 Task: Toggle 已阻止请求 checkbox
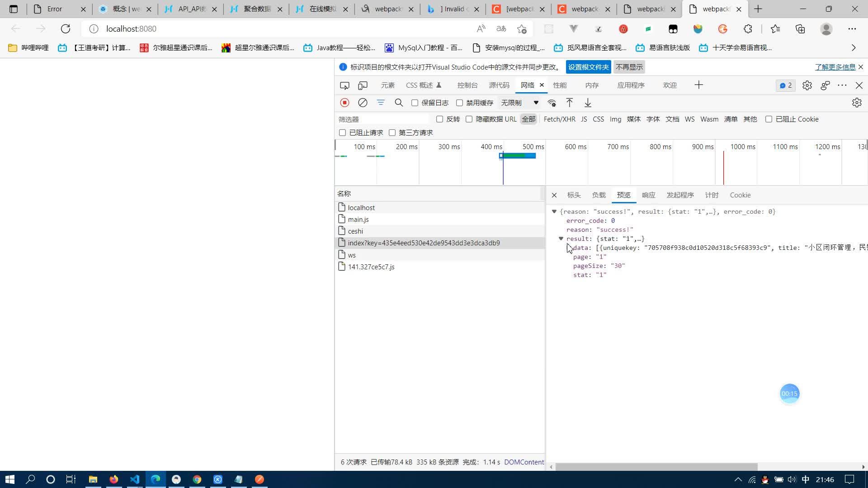(x=342, y=132)
